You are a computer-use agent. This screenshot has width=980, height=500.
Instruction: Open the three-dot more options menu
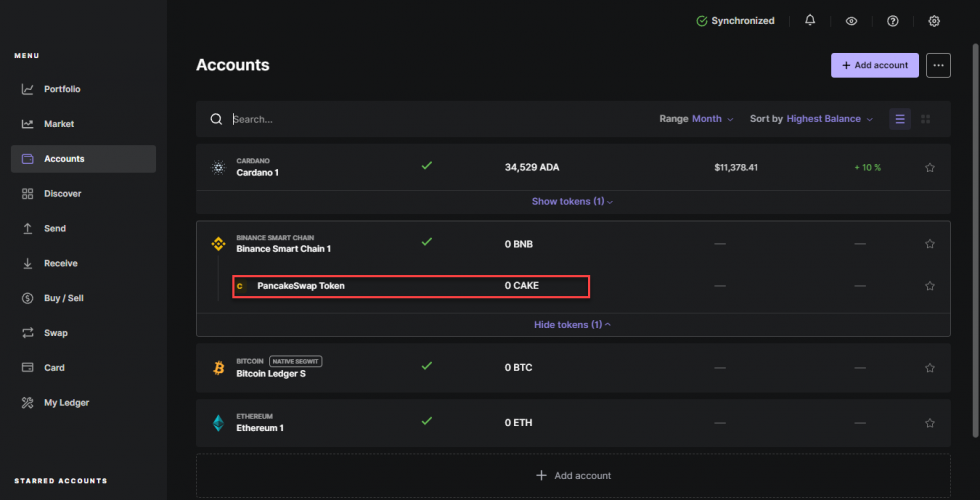pyautogui.click(x=938, y=65)
